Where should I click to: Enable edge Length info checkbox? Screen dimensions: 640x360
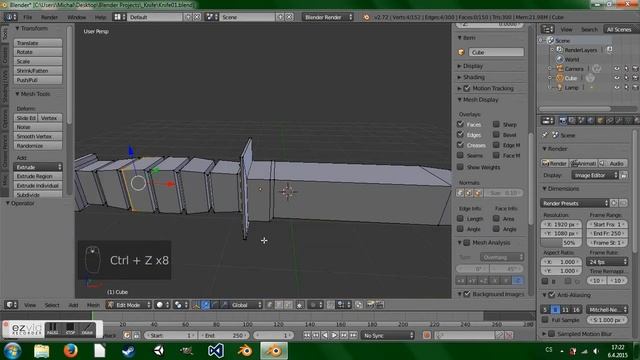point(460,218)
